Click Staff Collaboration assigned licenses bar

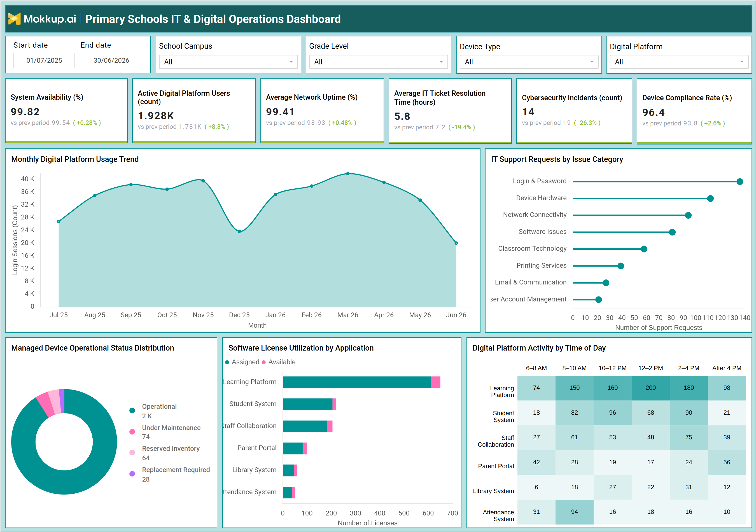pyautogui.click(x=305, y=426)
